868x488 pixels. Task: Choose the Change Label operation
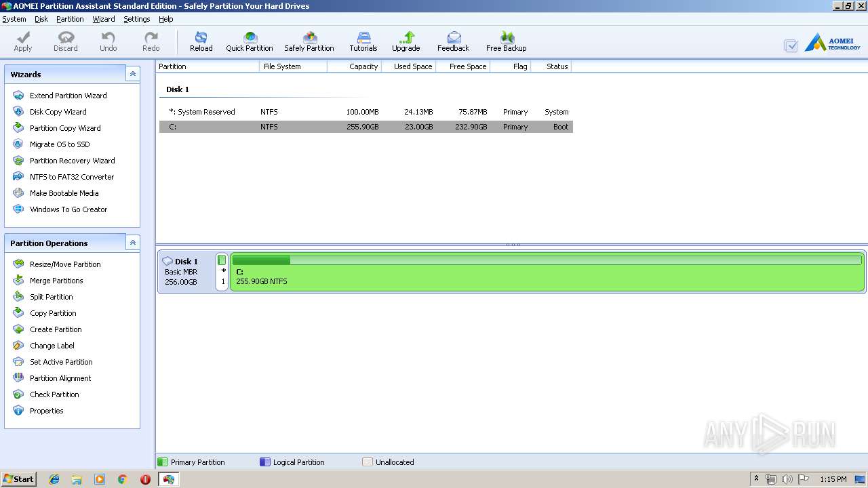tap(52, 346)
